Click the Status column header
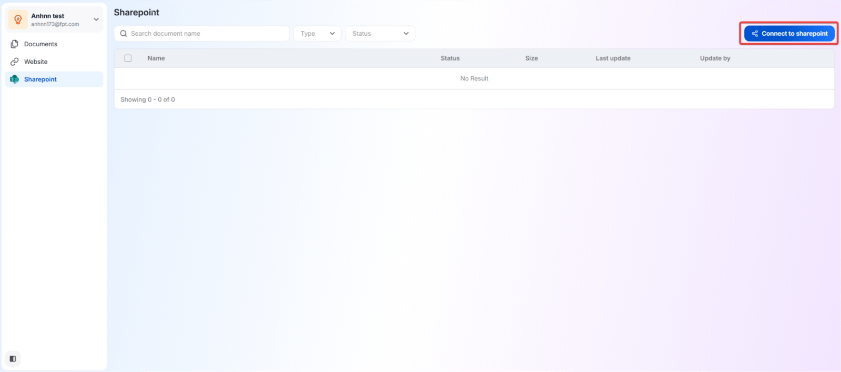Viewport: 841px width, 372px height. 450,58
